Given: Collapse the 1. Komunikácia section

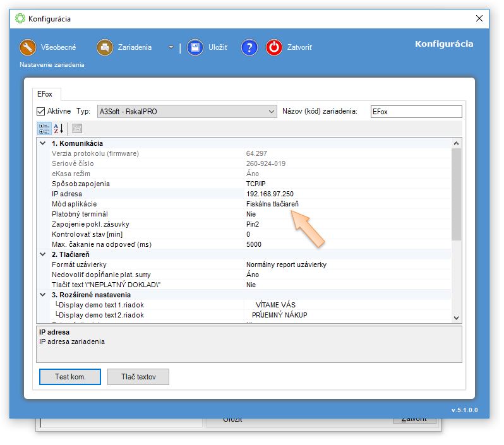Looking at the screenshot, I should click(x=42, y=143).
